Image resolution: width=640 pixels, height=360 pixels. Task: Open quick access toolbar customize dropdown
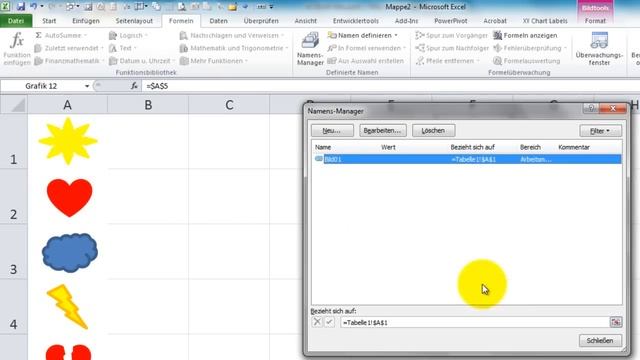pyautogui.click(x=271, y=7)
